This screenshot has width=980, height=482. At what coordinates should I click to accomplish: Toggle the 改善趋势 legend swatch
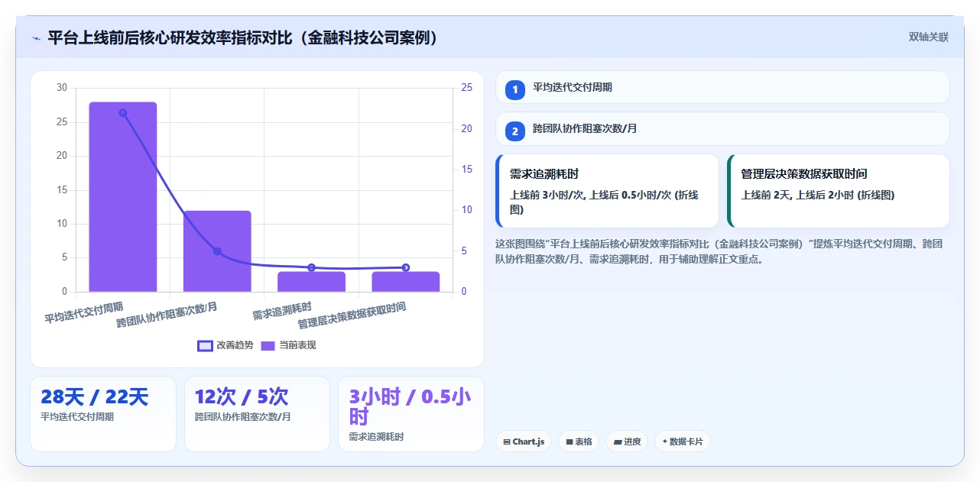coord(205,345)
